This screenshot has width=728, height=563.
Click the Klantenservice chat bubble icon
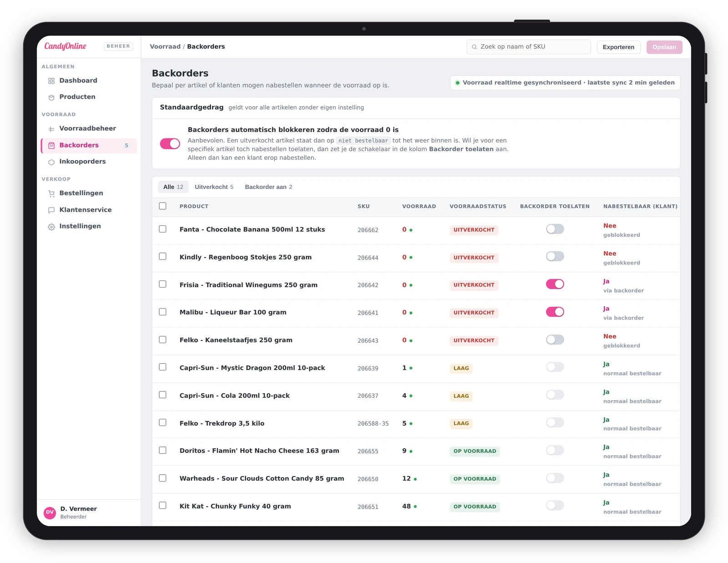point(51,210)
